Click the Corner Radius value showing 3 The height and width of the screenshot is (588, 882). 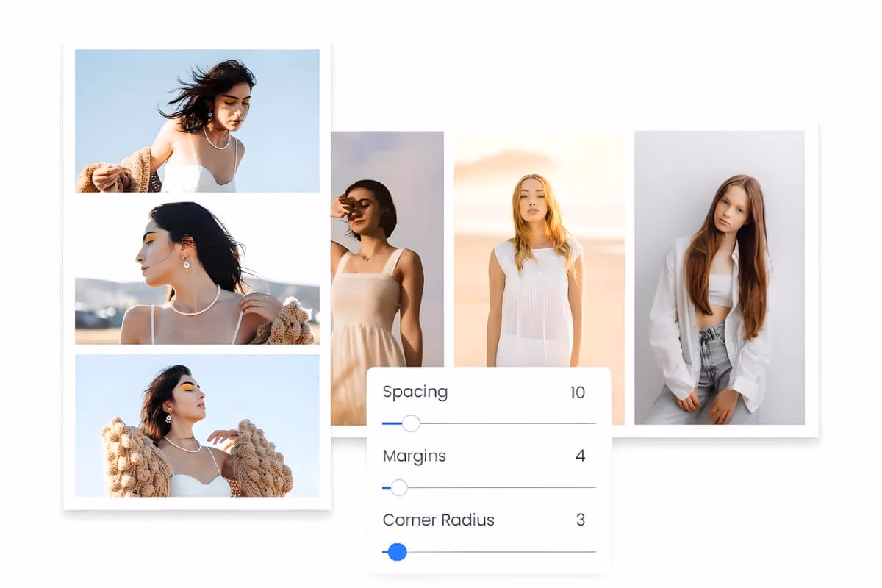tap(581, 520)
